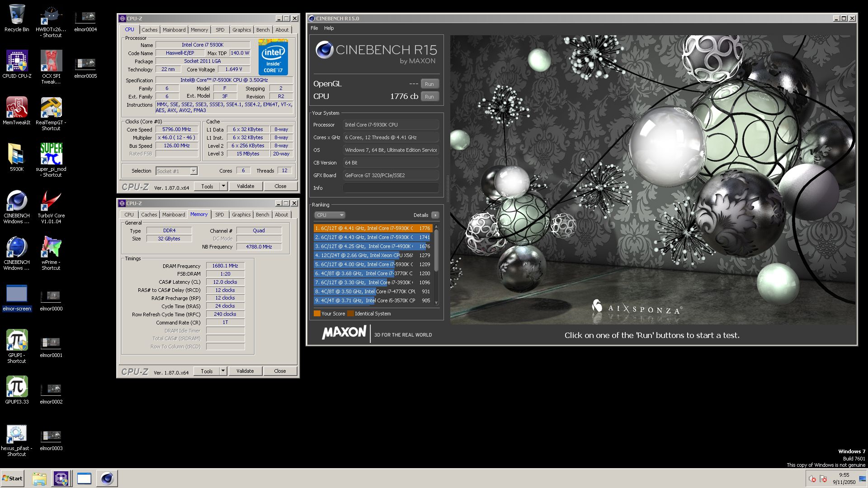Open the RealTempGT shortcut
Screen dimensions: 868x488
(x=51, y=114)
